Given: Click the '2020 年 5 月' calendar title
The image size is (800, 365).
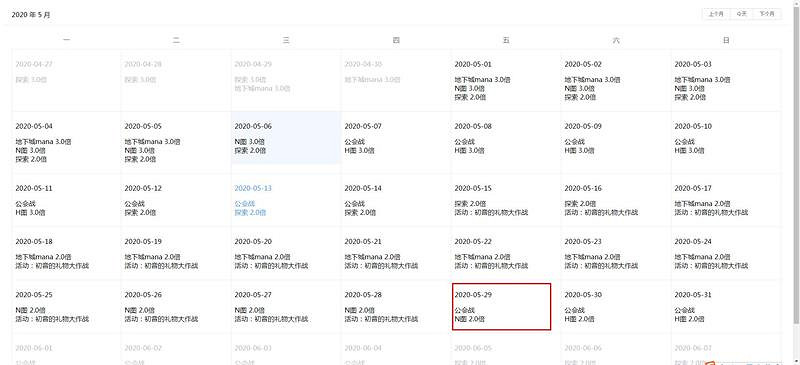Looking at the screenshot, I should pos(31,15).
